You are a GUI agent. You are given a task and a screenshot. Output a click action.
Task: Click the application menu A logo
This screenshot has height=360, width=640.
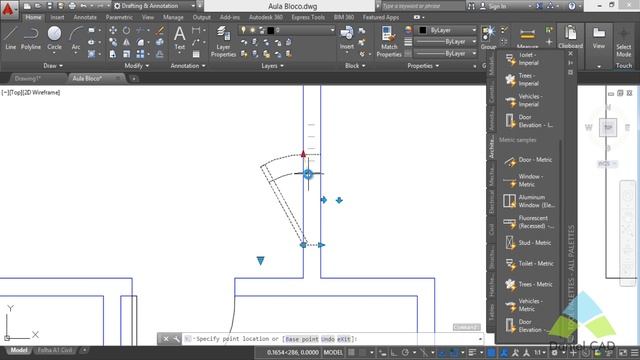tap(9, 9)
